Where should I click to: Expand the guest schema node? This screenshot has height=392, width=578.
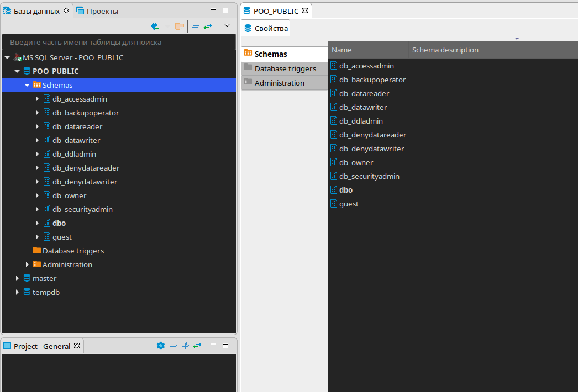click(37, 237)
